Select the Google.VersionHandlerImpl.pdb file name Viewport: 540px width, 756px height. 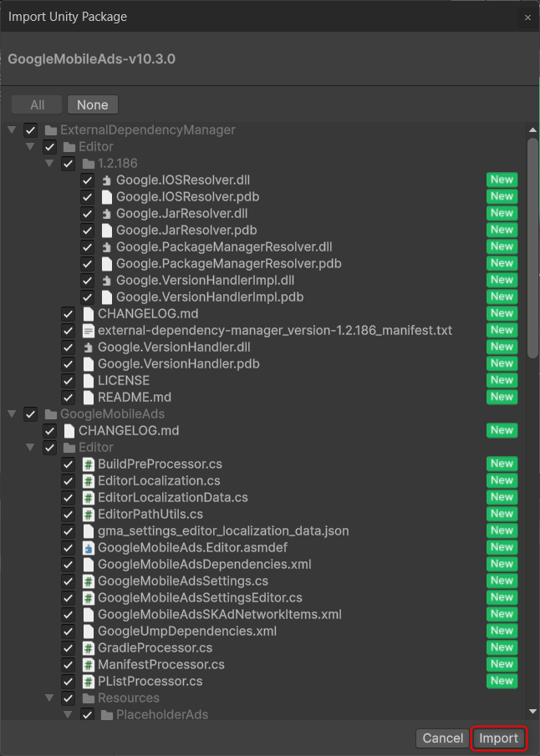pyautogui.click(x=210, y=297)
